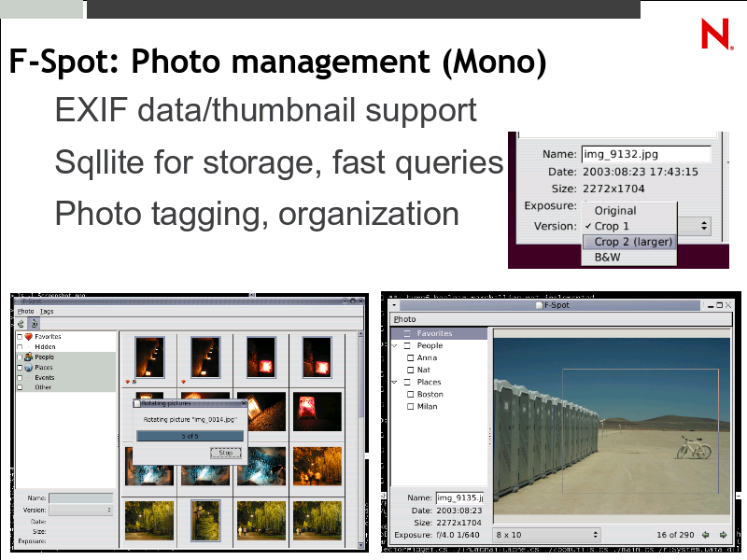Click the Size value 2272x1704 in info panel
747x560 pixels.
pyautogui.click(x=613, y=189)
